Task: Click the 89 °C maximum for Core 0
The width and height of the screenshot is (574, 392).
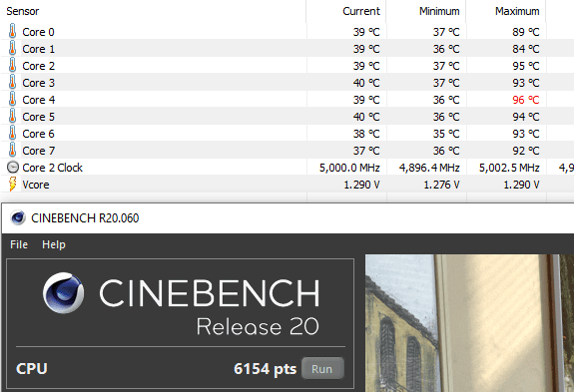Action: coord(526,32)
